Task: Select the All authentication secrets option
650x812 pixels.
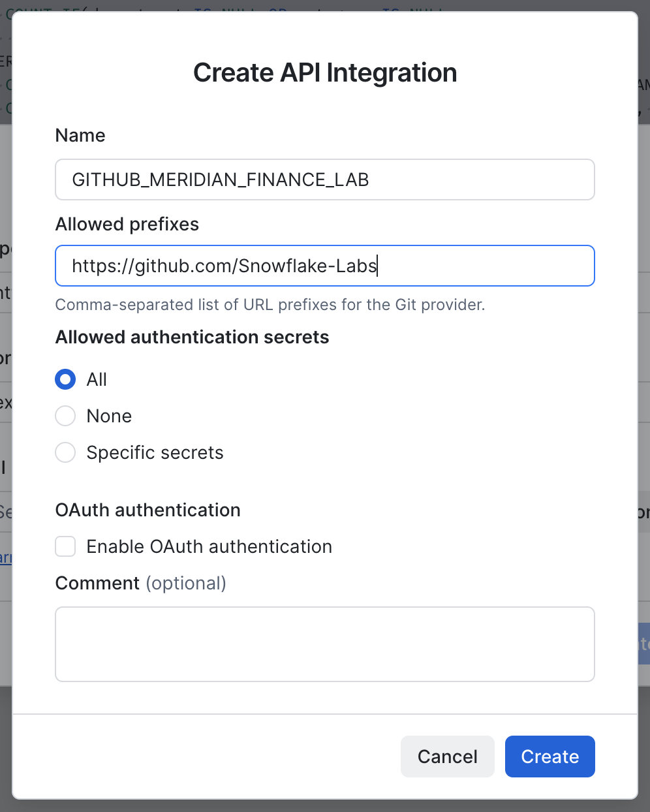Action: coord(65,379)
